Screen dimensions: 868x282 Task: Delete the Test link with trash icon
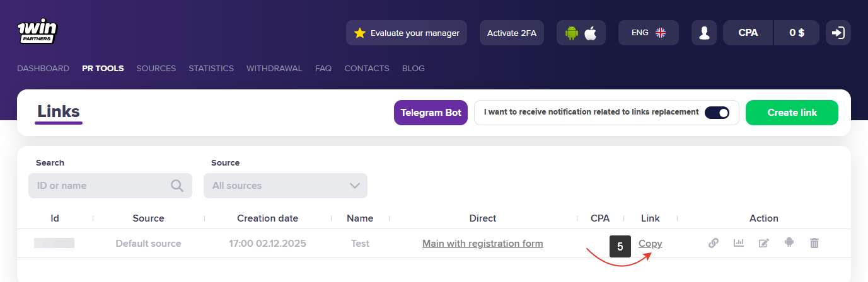[x=814, y=243]
